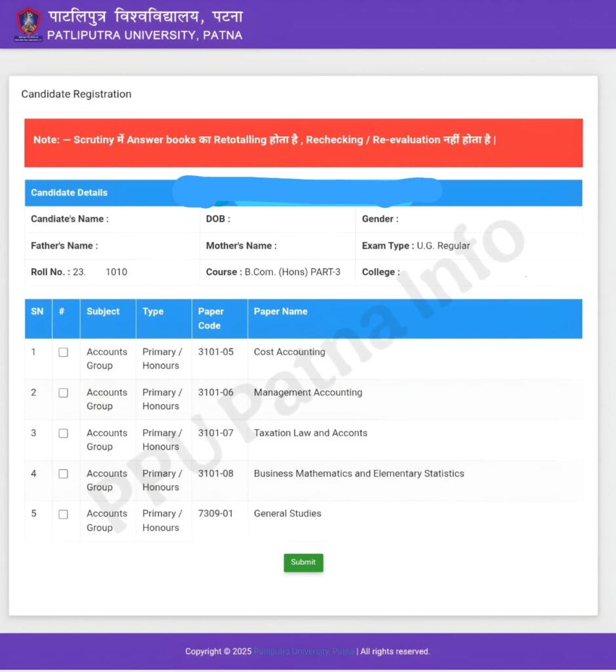Click the PATLIPUTRA UNIVERSITY, PATNA header title
This screenshot has width=616, height=672.
(145, 35)
